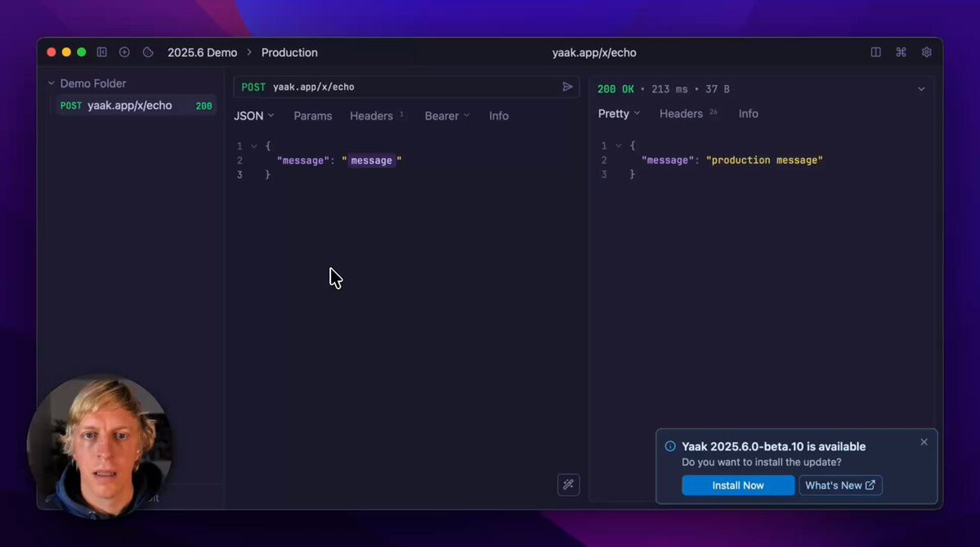This screenshot has width=980, height=547.
Task: Open the cookie jar icon
Action: pos(148,52)
